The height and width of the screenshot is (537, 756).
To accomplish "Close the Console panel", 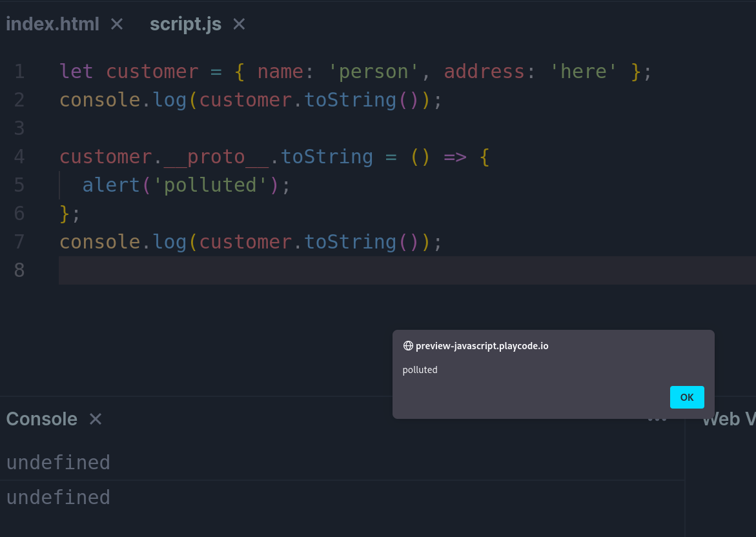I will point(96,419).
